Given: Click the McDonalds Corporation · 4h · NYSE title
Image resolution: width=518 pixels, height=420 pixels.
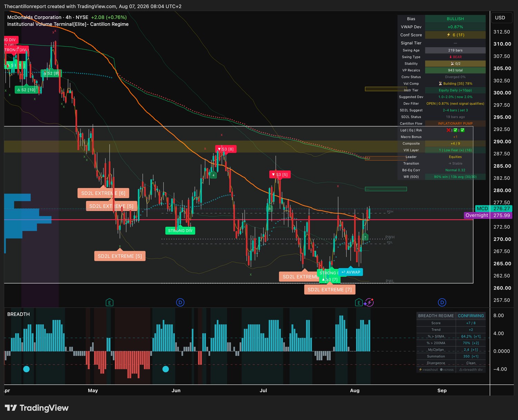Looking at the screenshot, I should 48,17.
